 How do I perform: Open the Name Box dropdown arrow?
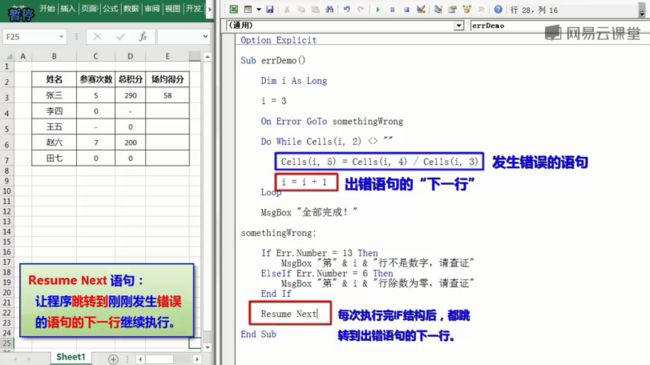[61, 37]
